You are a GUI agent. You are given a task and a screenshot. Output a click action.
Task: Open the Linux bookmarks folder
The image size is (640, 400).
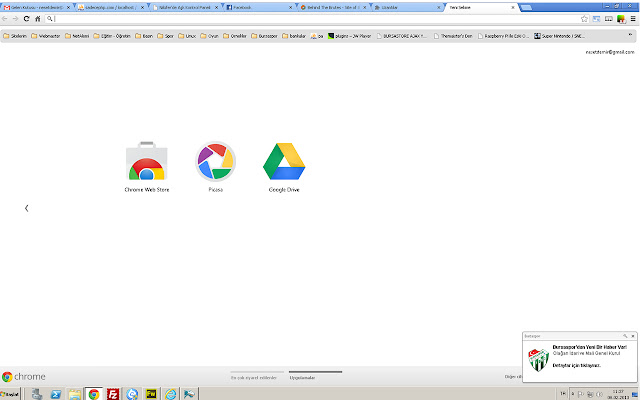tap(187, 36)
